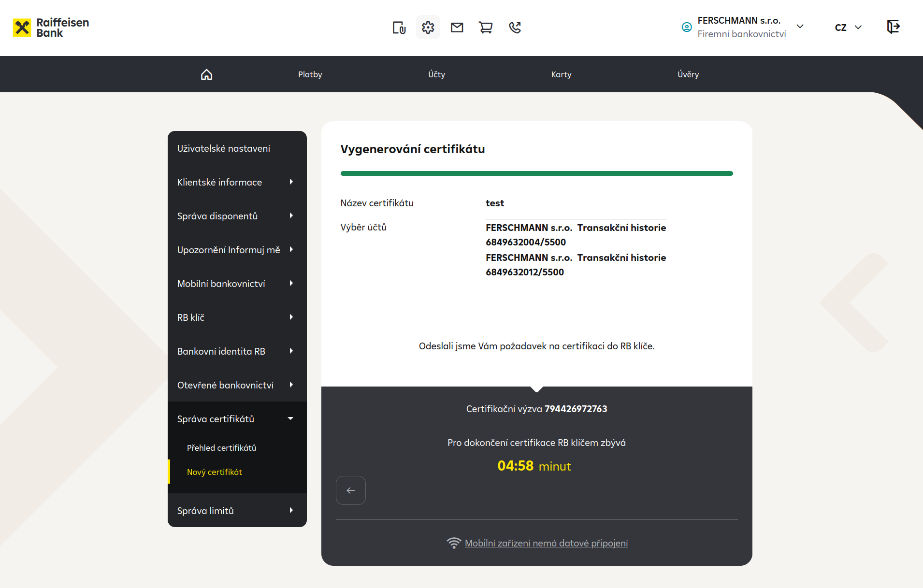Viewport: 923px width, 588px height.
Task: Open the Platby menu
Action: coord(310,74)
